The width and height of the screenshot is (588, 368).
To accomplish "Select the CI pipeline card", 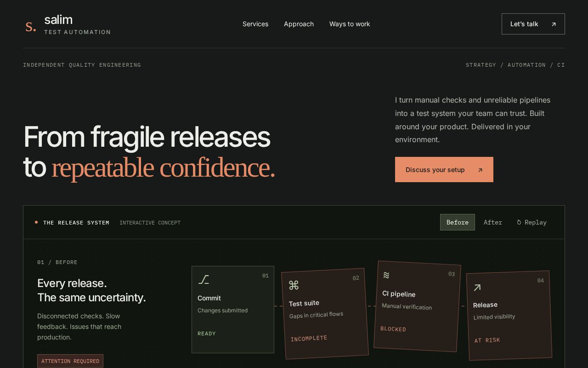I will (x=418, y=306).
